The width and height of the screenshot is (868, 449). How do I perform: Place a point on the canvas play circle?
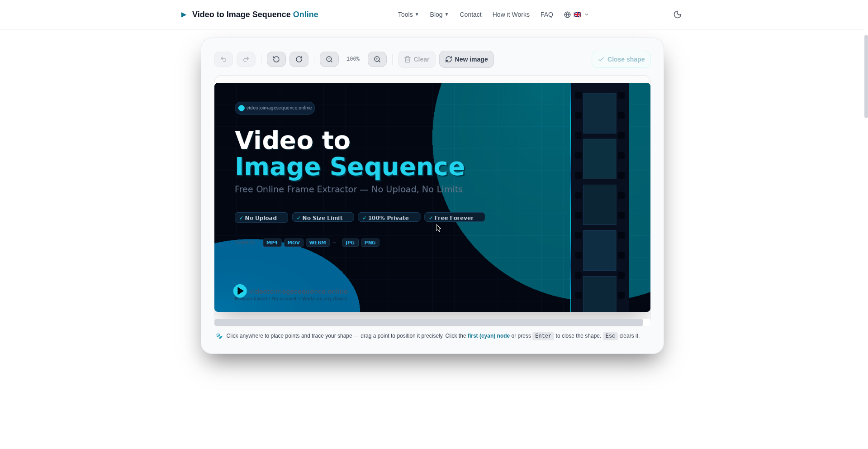click(240, 291)
